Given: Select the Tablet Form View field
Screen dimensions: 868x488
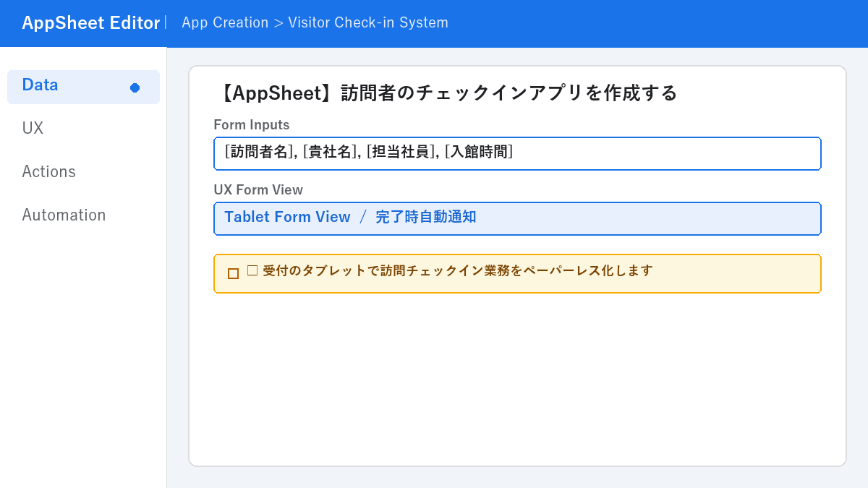Looking at the screenshot, I should tap(517, 218).
